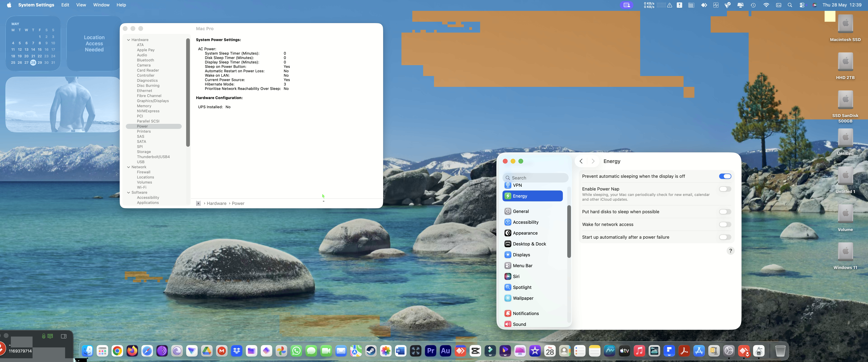This screenshot has width=868, height=362.
Task: Open Adobe Premiere Pro in Dock
Action: point(431,351)
